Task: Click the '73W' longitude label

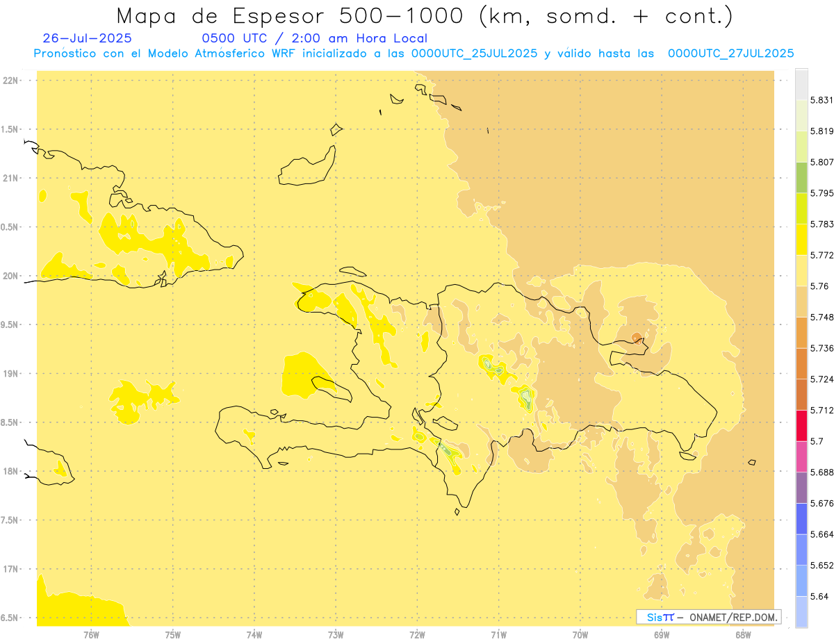Action: [336, 635]
